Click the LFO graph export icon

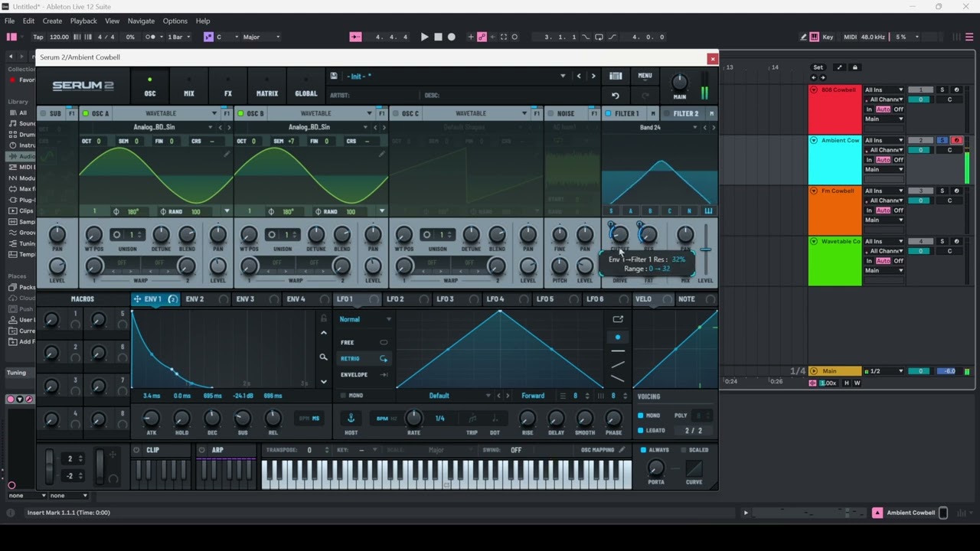click(x=618, y=319)
